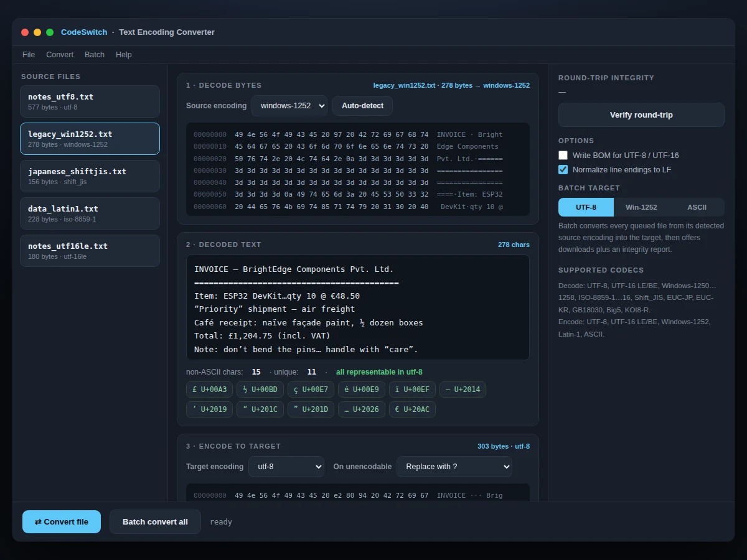Screen dimensions: 747x560
Task: Set batch target to Win-1252
Action: (x=641, y=207)
